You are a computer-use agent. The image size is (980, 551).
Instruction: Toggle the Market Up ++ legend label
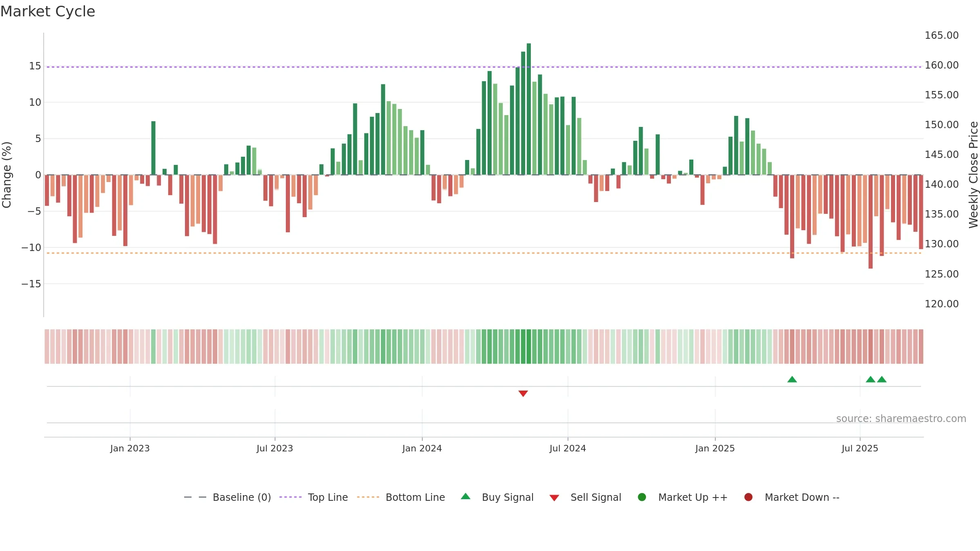[x=693, y=497]
